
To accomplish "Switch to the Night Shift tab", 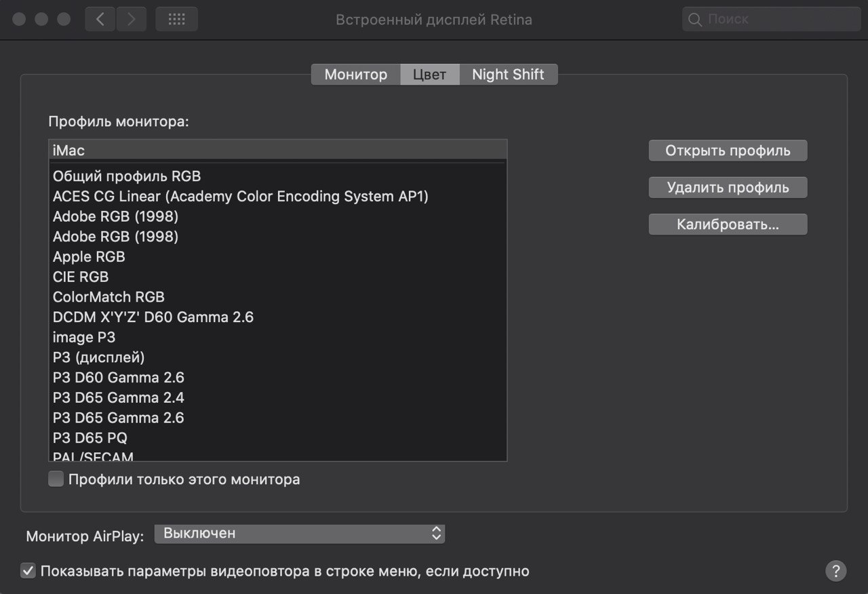I will pyautogui.click(x=509, y=75).
